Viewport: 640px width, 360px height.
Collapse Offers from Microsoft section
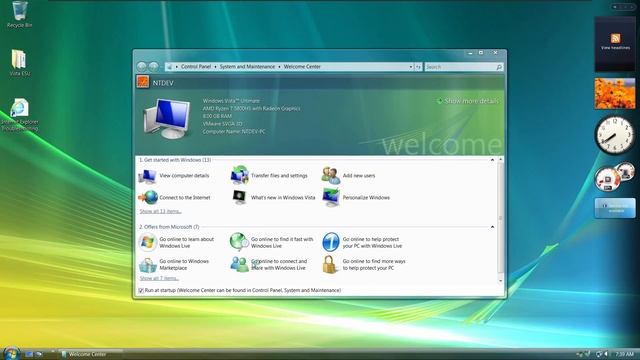click(492, 227)
